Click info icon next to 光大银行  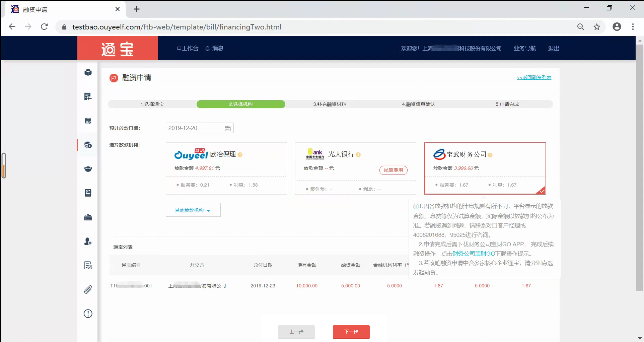(358, 155)
